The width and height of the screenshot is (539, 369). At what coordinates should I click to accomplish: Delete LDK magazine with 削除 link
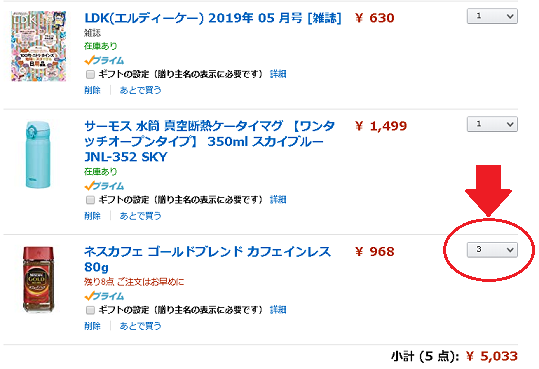click(92, 90)
